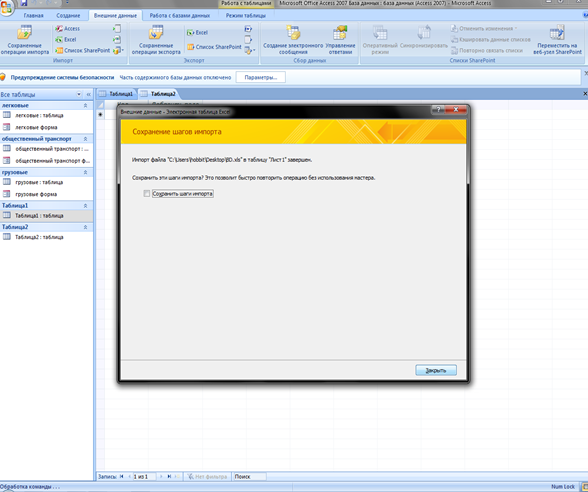Import from SharePoint list (Список SharePoint)
The height and width of the screenshot is (492, 588).
click(83, 50)
